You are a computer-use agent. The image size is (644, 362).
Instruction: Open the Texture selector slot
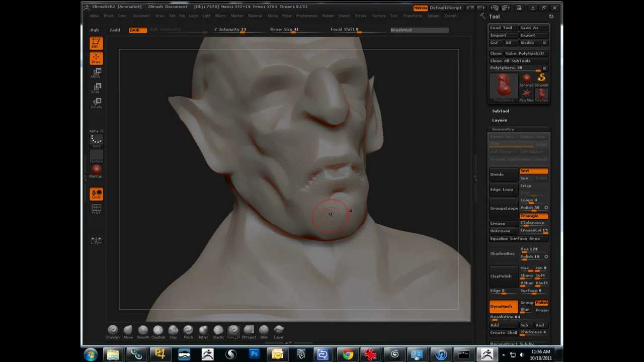pyautogui.click(x=96, y=156)
